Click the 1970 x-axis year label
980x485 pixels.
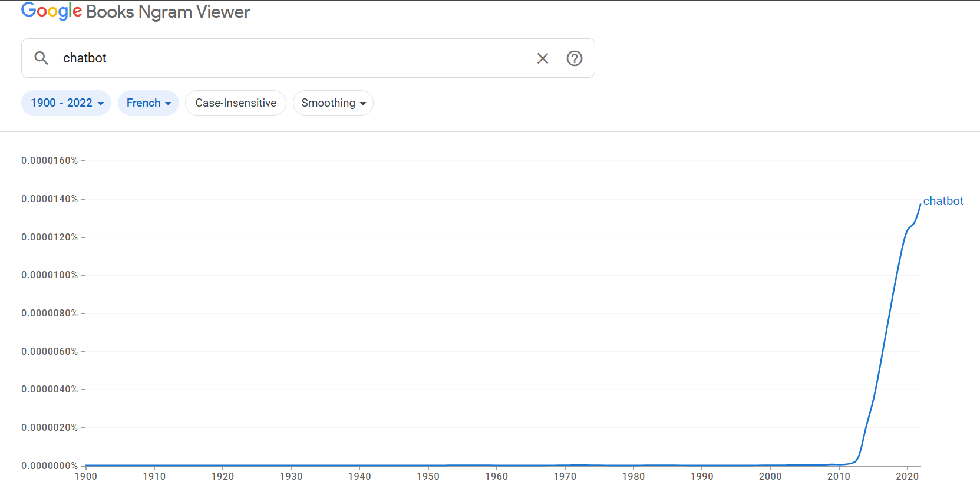(565, 476)
